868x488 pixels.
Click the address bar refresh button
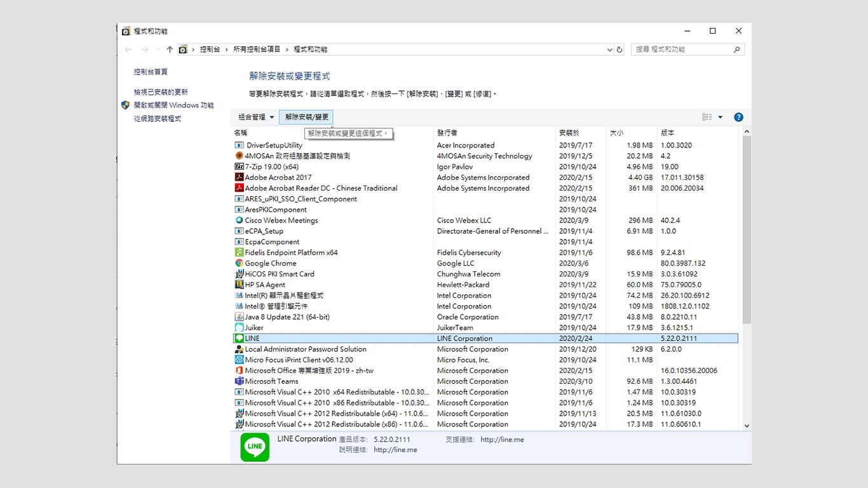click(621, 50)
